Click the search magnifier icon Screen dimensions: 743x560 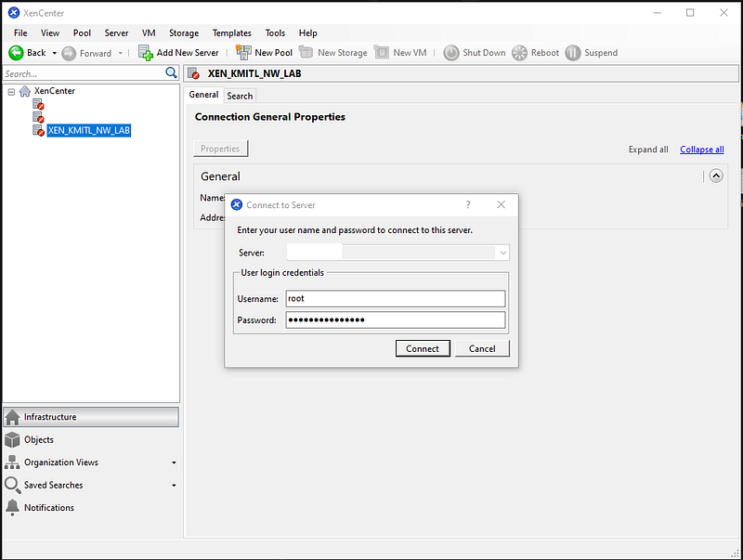171,73
